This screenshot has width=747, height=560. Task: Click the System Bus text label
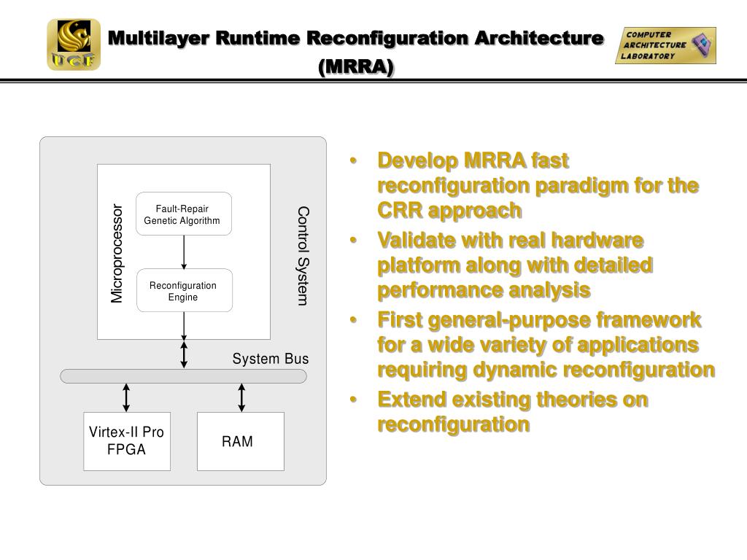pos(271,359)
